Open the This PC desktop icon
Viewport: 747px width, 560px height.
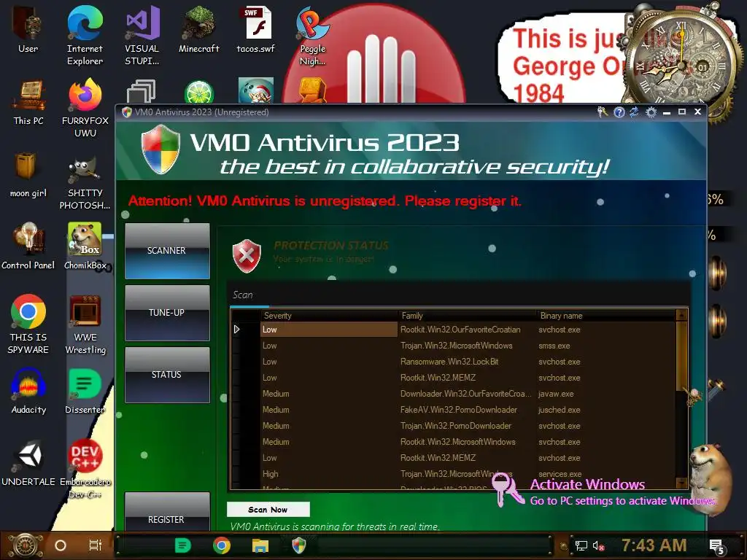tap(28, 102)
